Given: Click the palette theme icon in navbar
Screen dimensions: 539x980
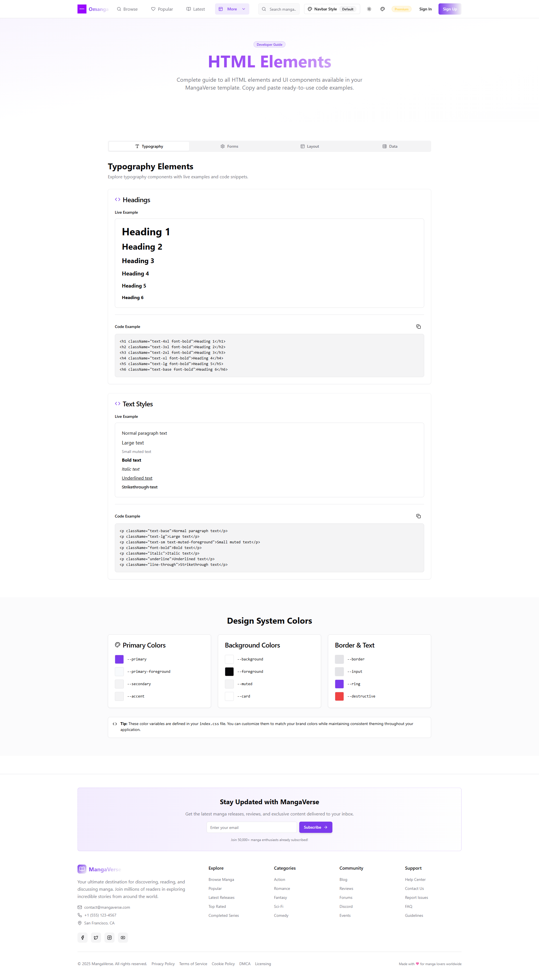Looking at the screenshot, I should (382, 9).
